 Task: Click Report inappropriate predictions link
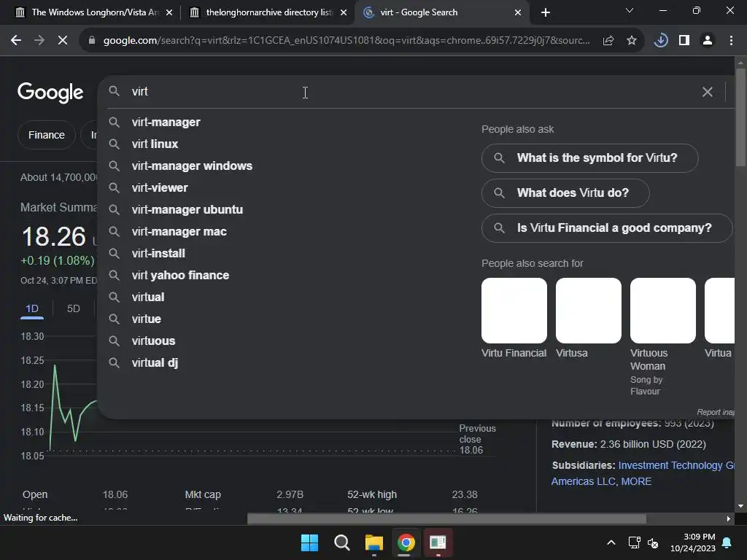716,413
